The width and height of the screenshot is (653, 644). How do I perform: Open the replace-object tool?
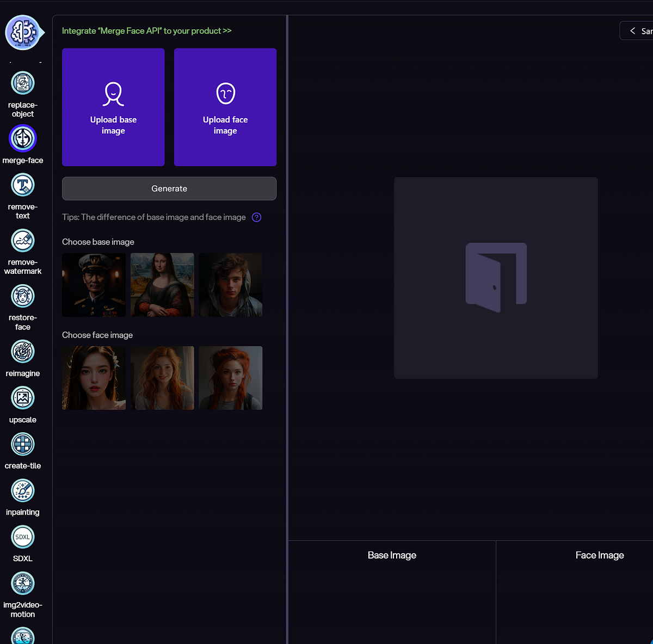tap(23, 84)
